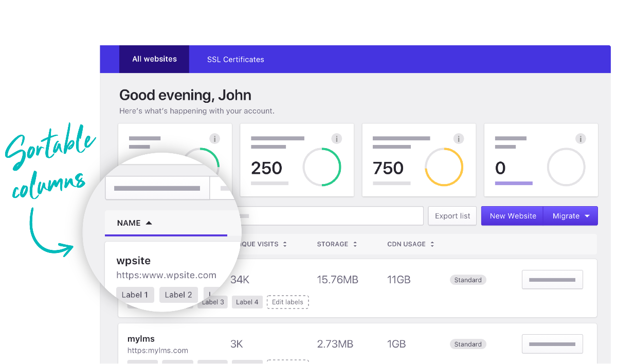This screenshot has width=617, height=364.
Task: Open the info icon on the 750 card
Action: point(459,139)
